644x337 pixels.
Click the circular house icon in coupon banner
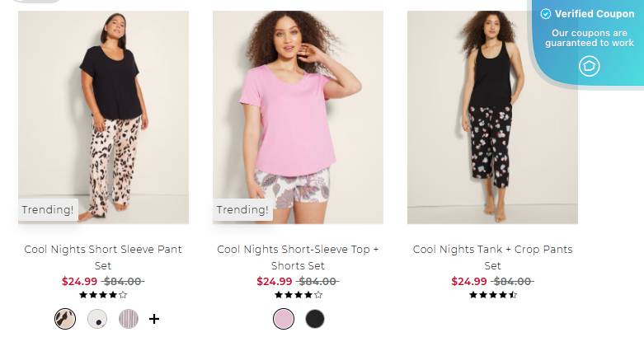pos(589,66)
